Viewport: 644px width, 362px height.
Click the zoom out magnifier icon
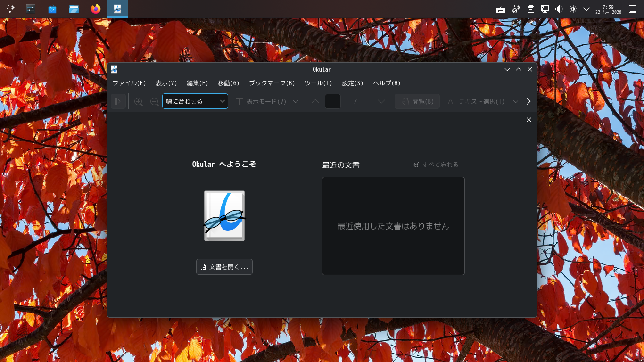tap(154, 101)
